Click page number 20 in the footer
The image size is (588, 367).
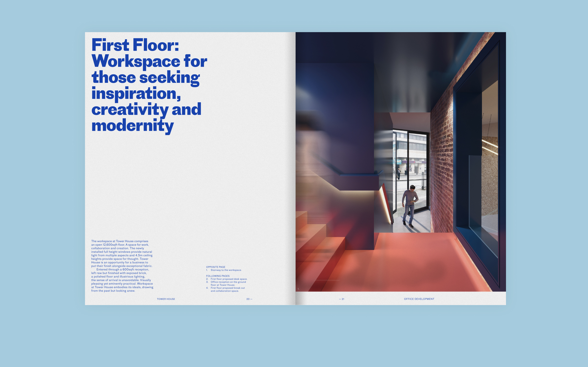[x=248, y=299]
